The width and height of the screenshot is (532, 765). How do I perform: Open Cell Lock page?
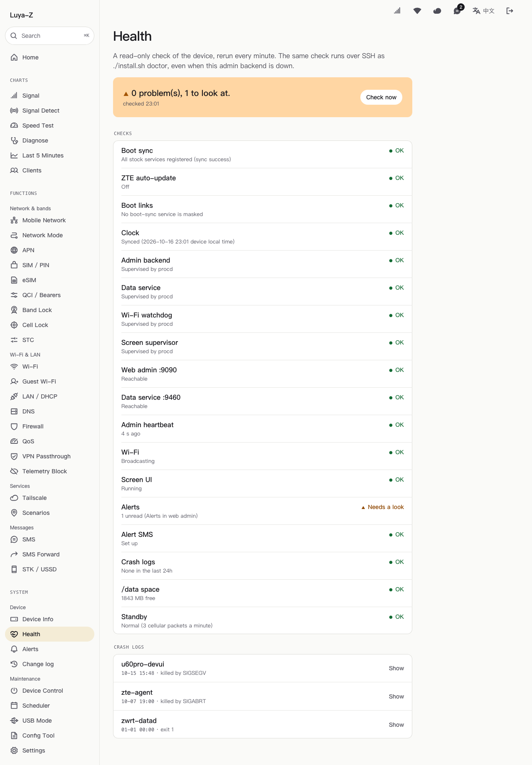[49, 325]
